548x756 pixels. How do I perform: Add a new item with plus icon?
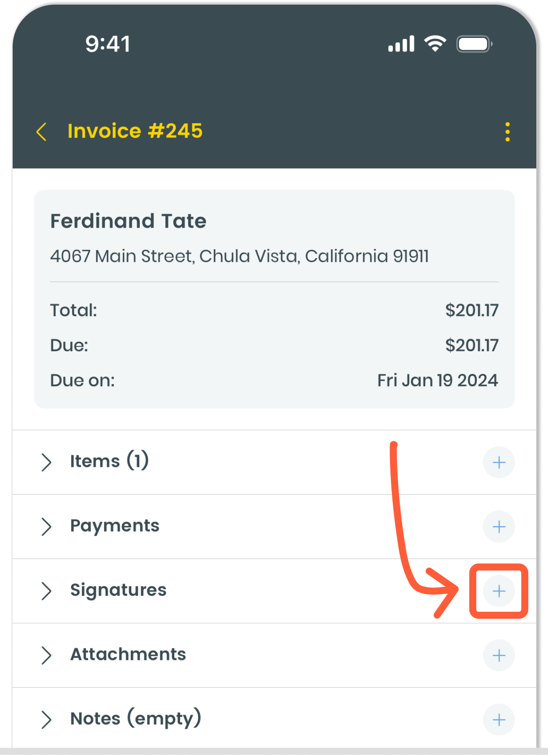coord(499,462)
